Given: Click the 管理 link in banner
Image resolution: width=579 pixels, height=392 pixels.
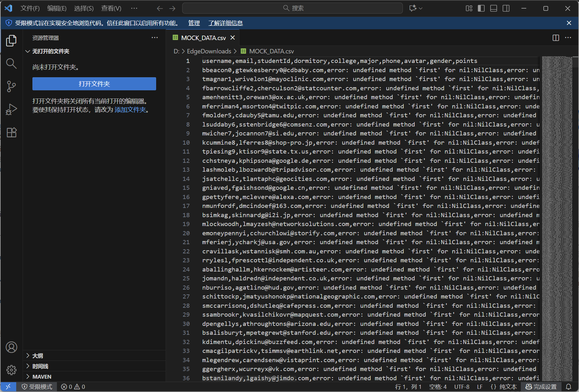Looking at the screenshot, I should [x=194, y=23].
